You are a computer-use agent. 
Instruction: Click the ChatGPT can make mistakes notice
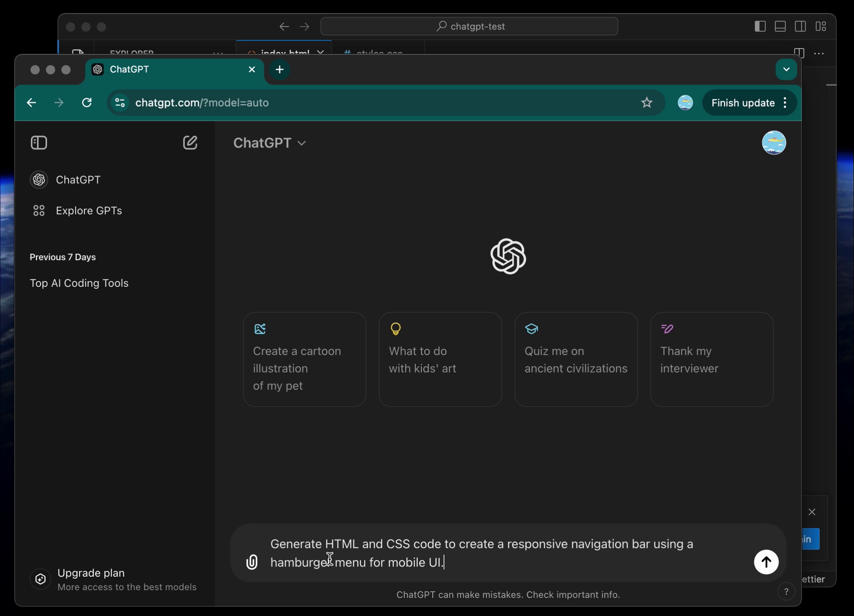[x=508, y=595]
